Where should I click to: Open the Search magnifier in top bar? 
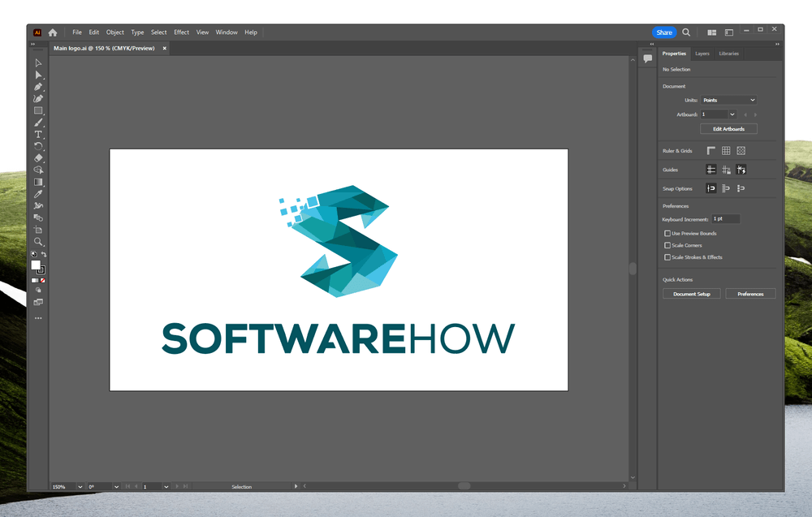[686, 32]
